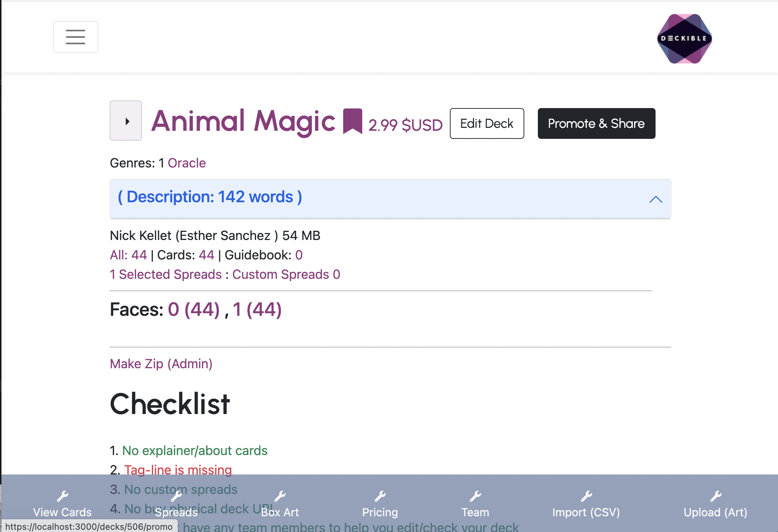The width and height of the screenshot is (778, 532).
Task: Open the Custom Spreads 0 link
Action: [286, 274]
